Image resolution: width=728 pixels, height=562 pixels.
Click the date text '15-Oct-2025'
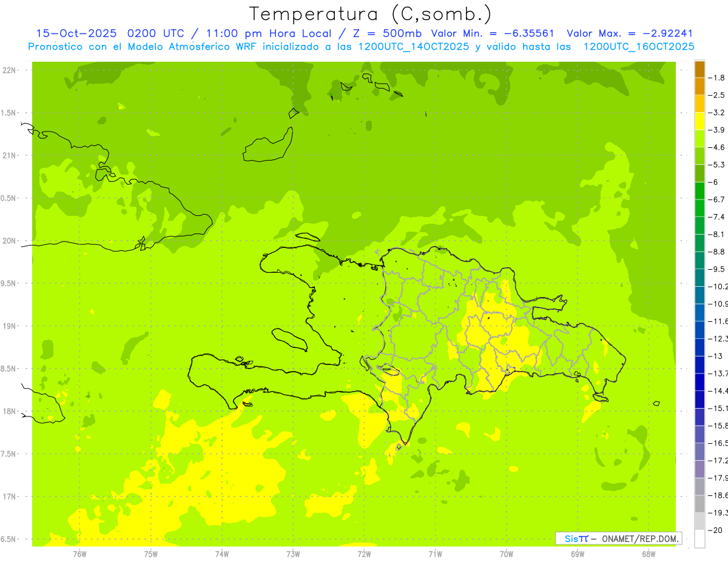tap(78, 33)
